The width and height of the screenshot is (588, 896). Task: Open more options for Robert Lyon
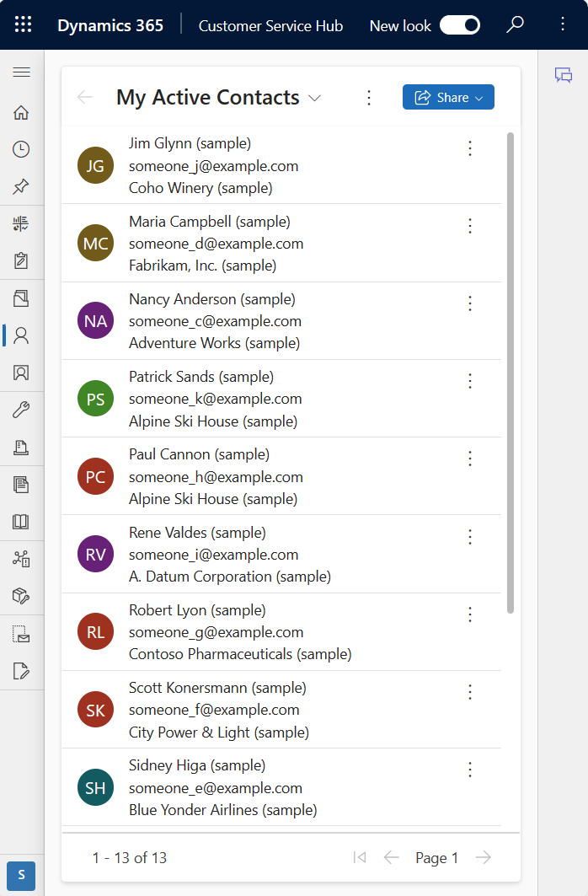470,614
